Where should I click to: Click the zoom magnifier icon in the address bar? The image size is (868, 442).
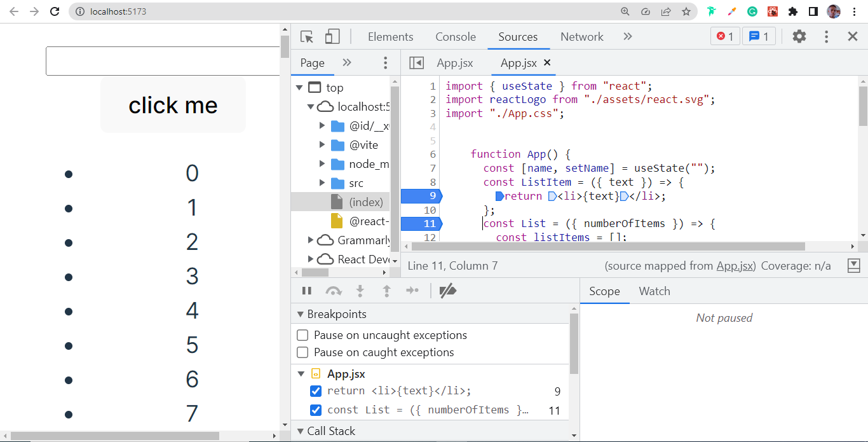(625, 11)
